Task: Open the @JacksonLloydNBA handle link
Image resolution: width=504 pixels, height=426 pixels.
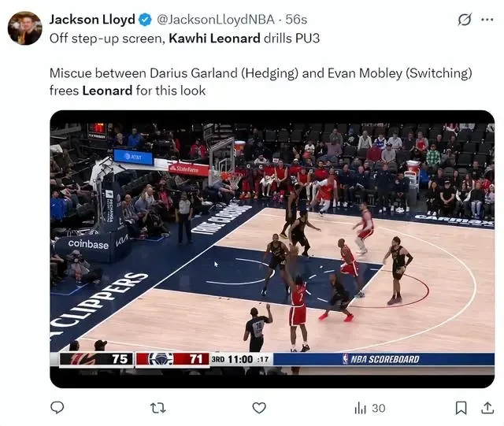Action: click(216, 20)
